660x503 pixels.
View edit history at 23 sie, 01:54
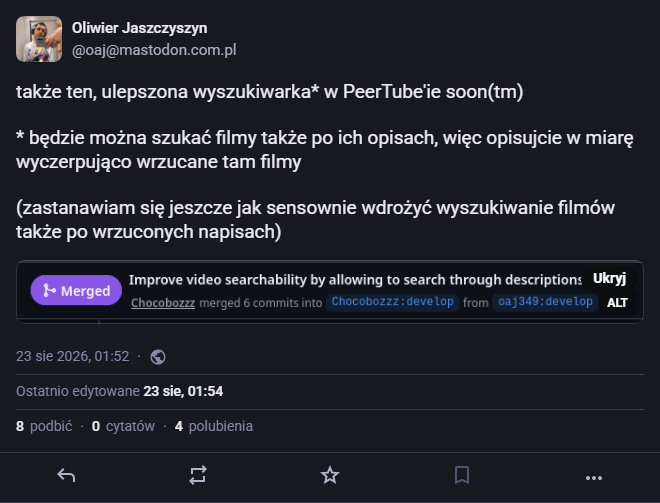(x=183, y=391)
